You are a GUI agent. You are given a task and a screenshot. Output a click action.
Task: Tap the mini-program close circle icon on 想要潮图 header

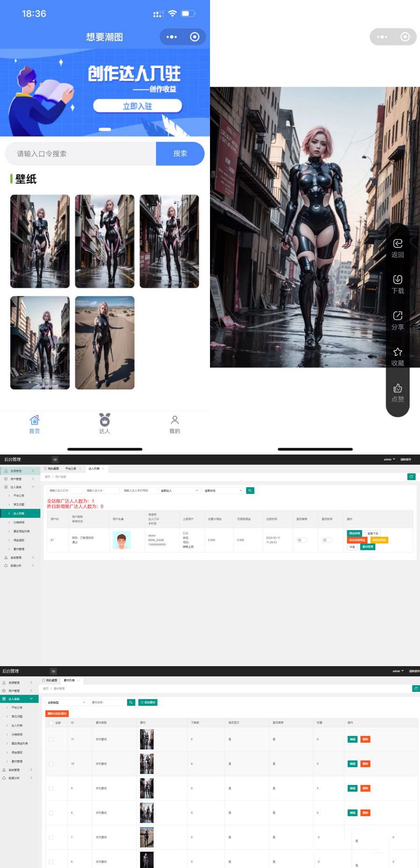195,37
